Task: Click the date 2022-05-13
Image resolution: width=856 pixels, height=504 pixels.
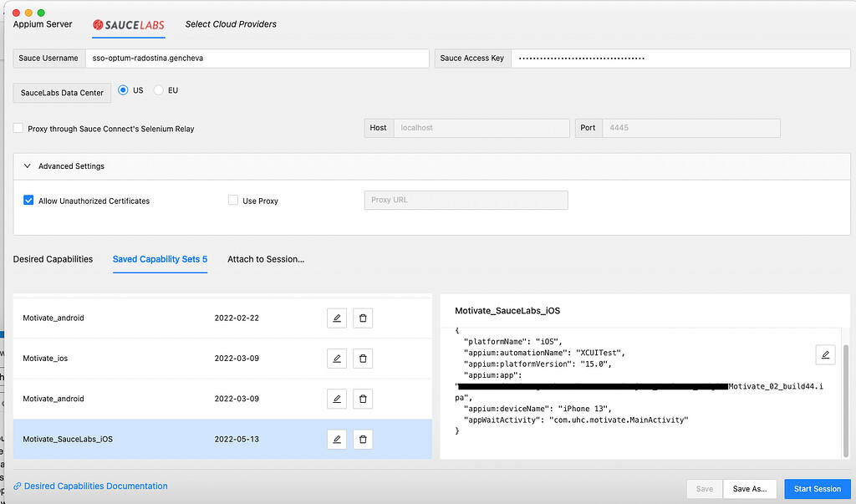Action: (237, 439)
